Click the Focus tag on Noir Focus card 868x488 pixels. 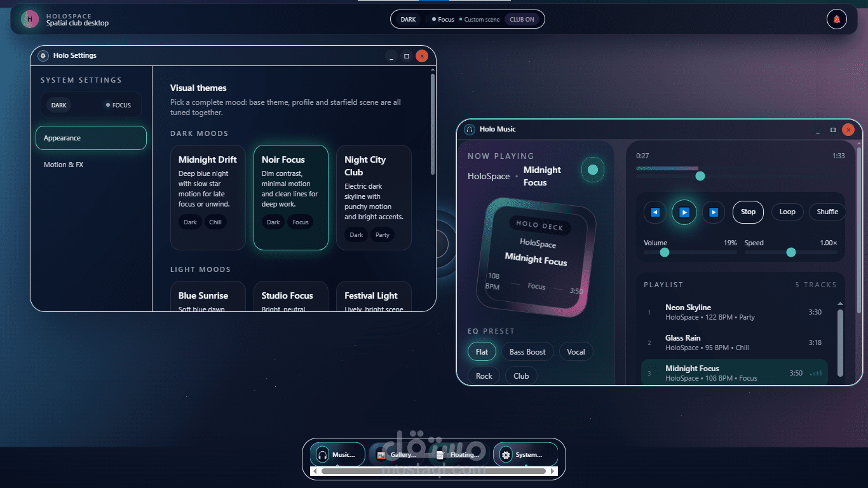pyautogui.click(x=301, y=222)
